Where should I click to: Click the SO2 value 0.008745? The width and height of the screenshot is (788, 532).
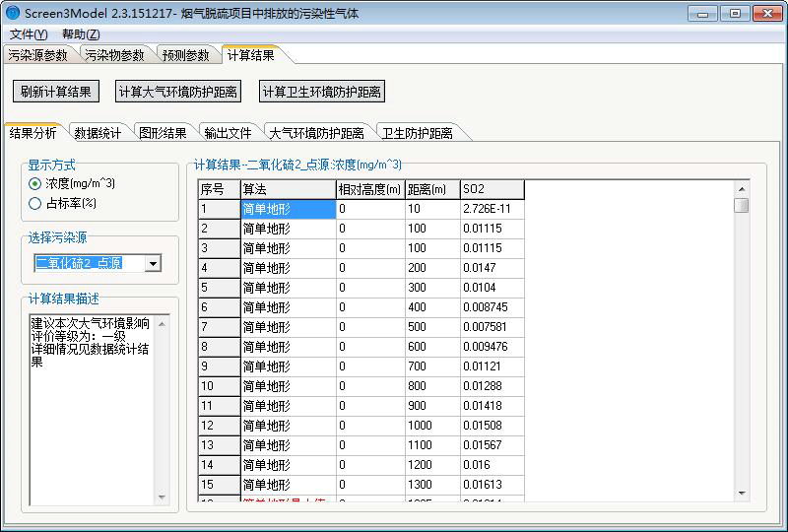492,307
